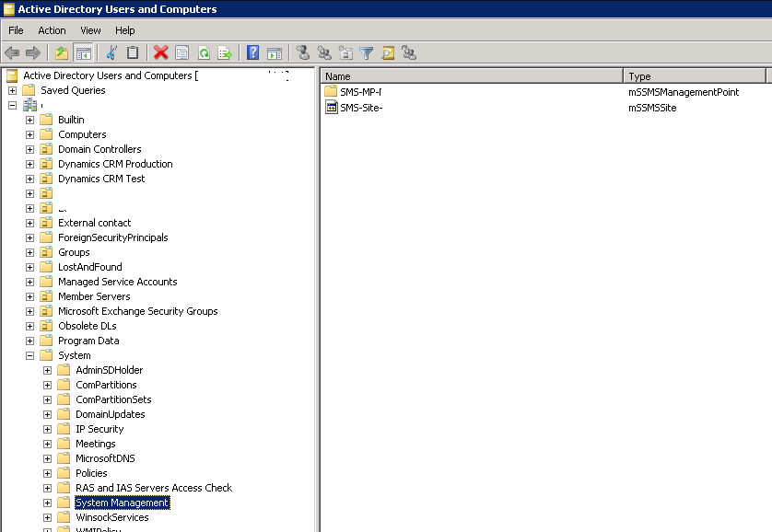Delete selection using the red X icon

[x=159, y=52]
